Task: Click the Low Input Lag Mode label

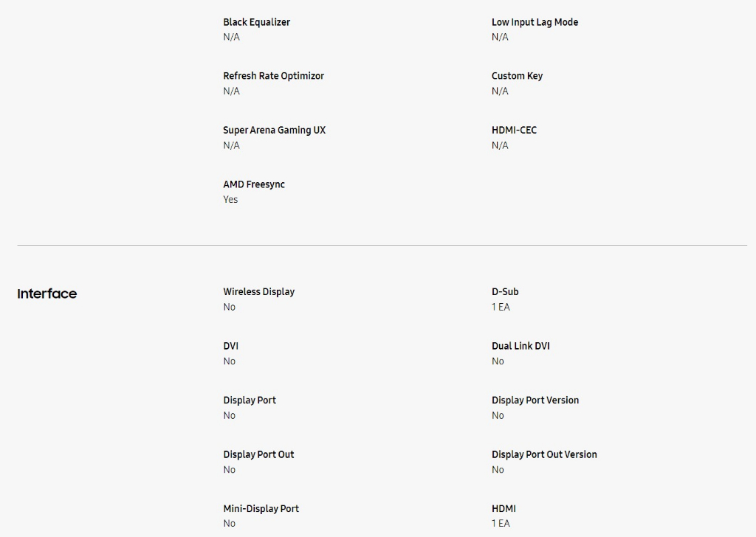Action: point(535,22)
